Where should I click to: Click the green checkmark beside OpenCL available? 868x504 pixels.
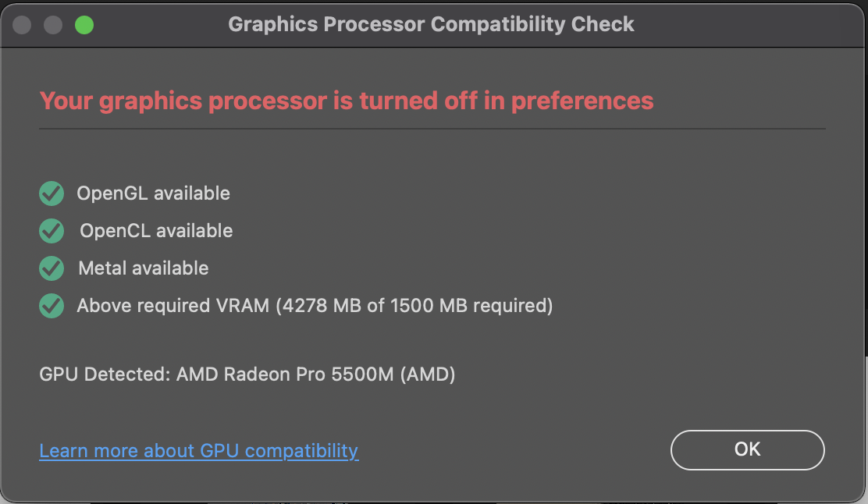(52, 230)
